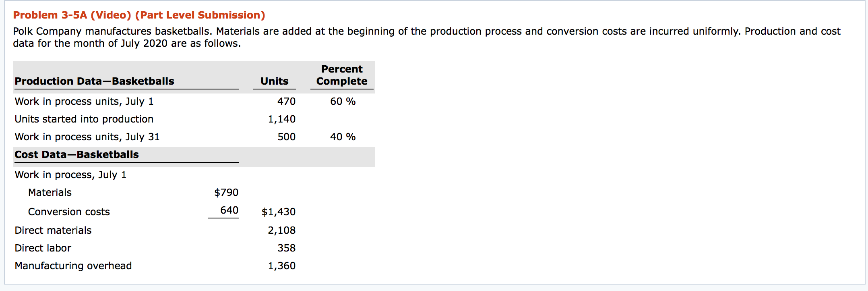Screen dimensions: 868x291
Task: Click the Cost Data—Basketballs section header
Action: (76, 155)
